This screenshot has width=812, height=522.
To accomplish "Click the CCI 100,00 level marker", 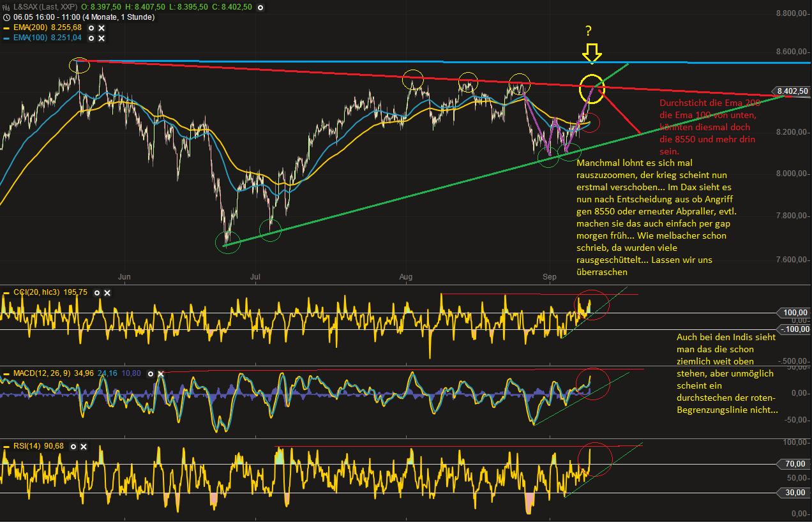I will pos(794,313).
